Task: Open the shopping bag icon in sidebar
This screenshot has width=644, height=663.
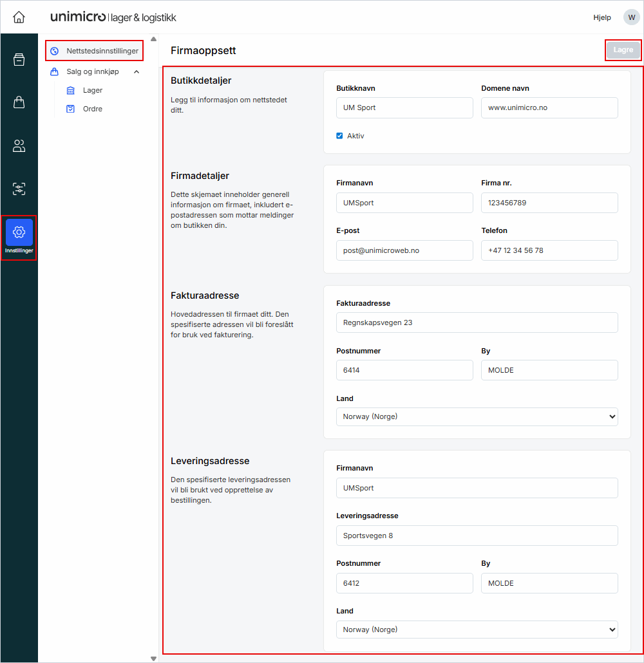Action: (19, 102)
